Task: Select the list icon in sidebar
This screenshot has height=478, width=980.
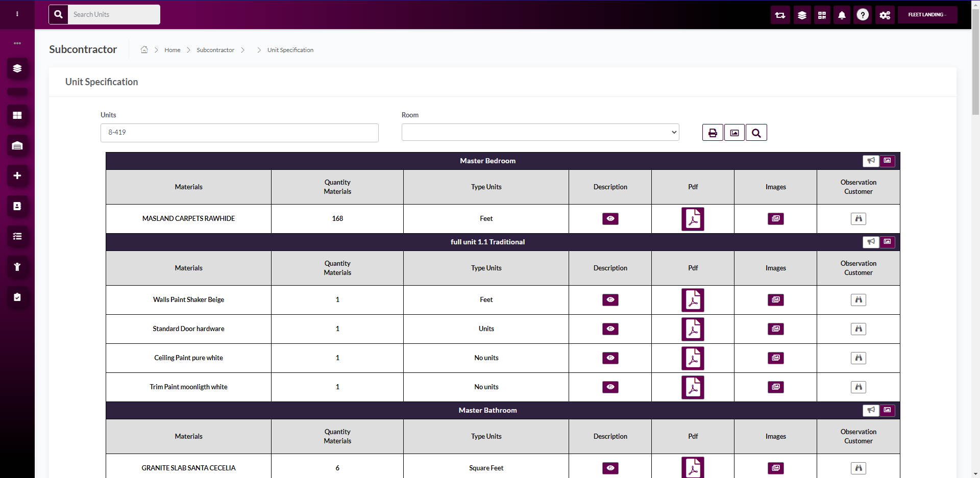Action: pyautogui.click(x=17, y=236)
